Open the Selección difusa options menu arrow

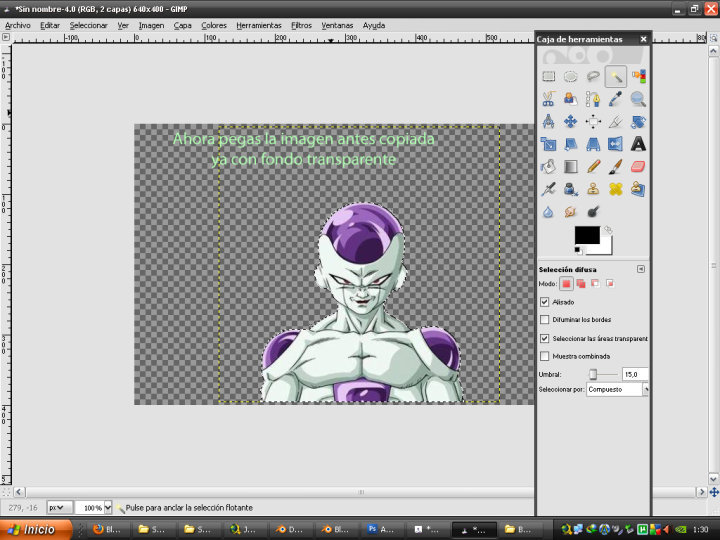click(x=641, y=269)
